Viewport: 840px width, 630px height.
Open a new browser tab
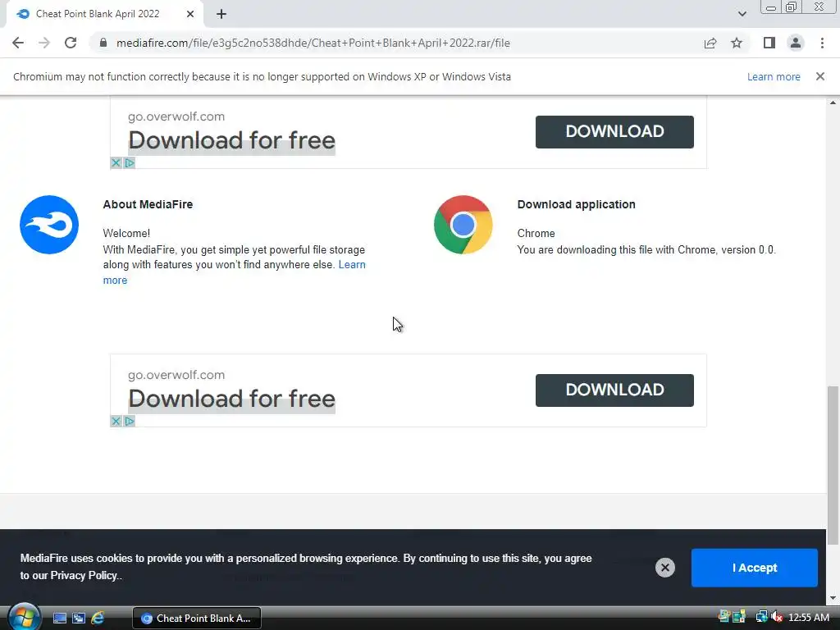click(x=221, y=14)
